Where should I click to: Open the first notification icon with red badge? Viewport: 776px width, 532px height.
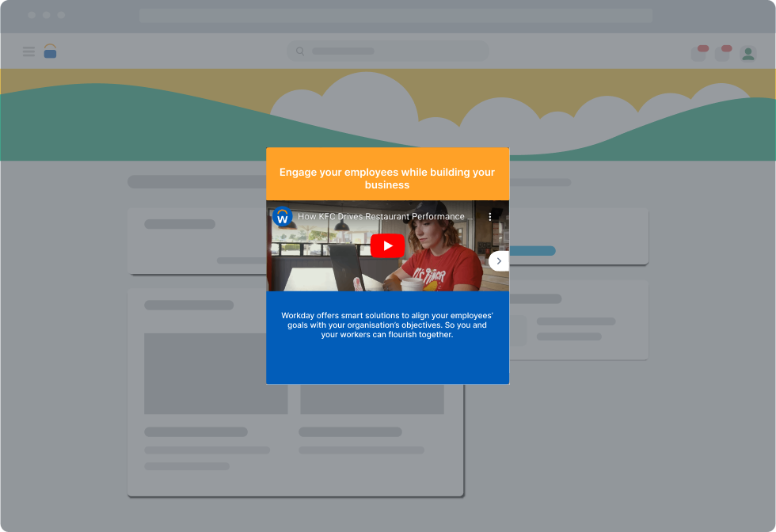[700, 53]
